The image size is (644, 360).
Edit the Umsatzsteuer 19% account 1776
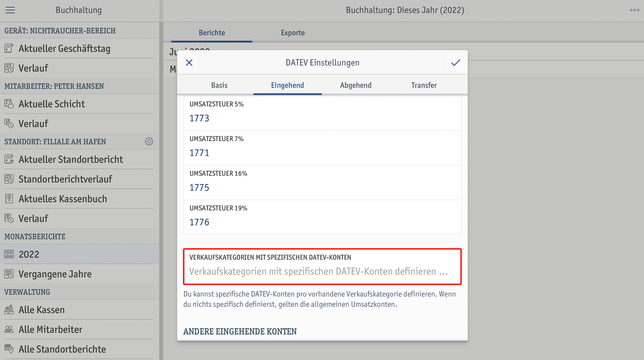tap(323, 217)
